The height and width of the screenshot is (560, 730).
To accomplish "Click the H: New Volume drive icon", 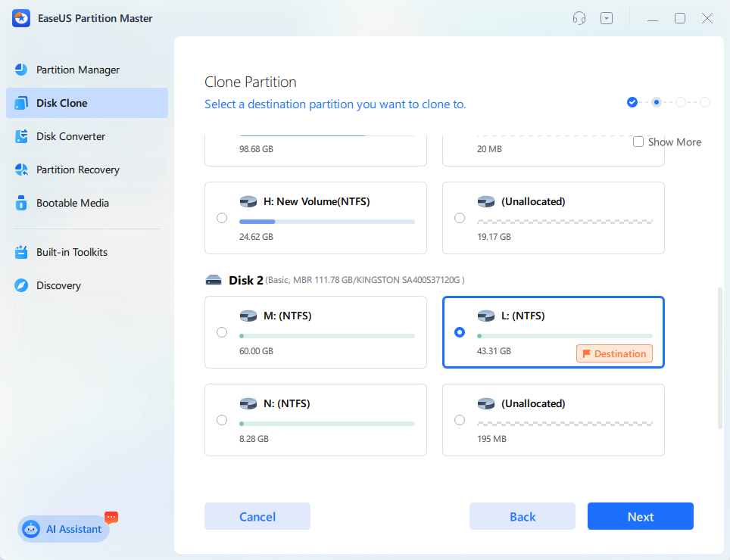I will (248, 201).
